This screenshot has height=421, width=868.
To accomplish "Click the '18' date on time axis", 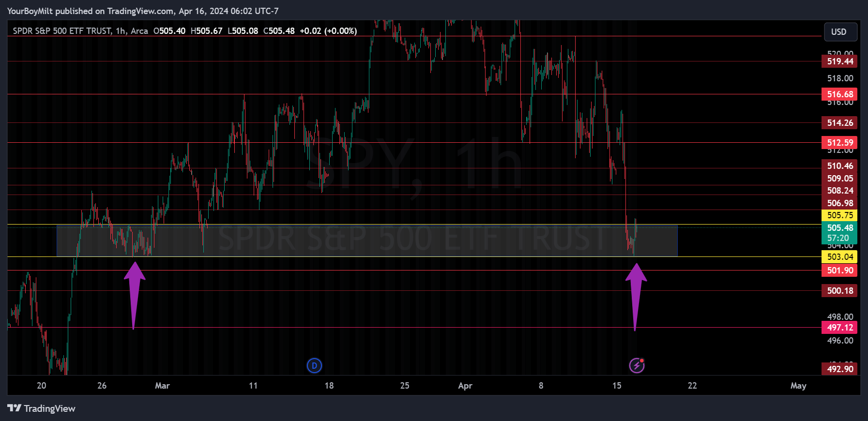I will pyautogui.click(x=329, y=386).
